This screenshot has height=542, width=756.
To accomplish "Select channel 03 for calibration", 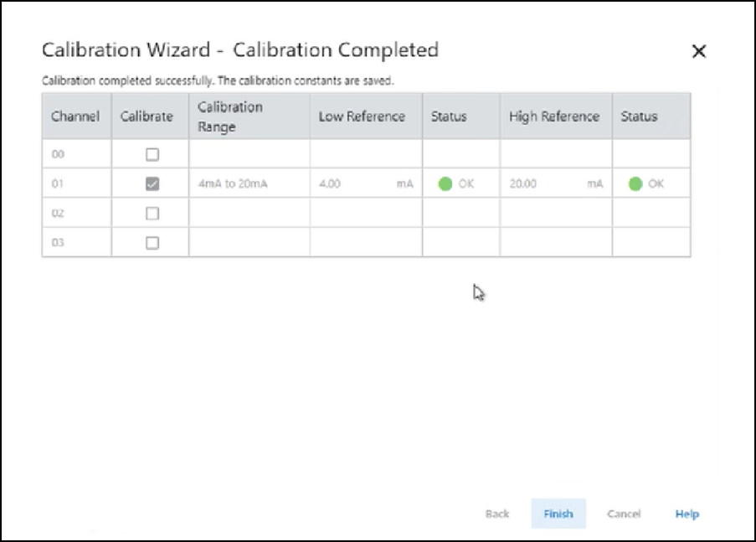I will pos(152,243).
